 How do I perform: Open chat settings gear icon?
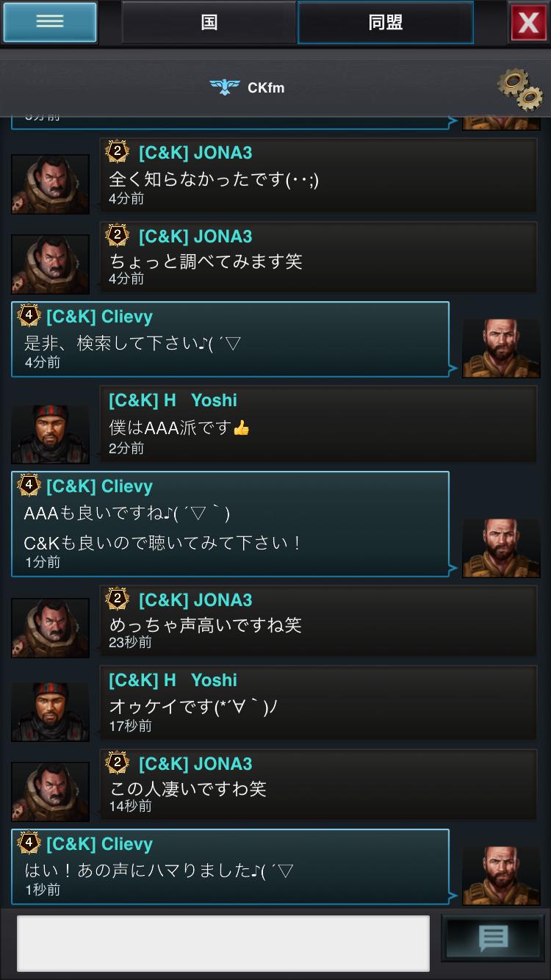(520, 90)
